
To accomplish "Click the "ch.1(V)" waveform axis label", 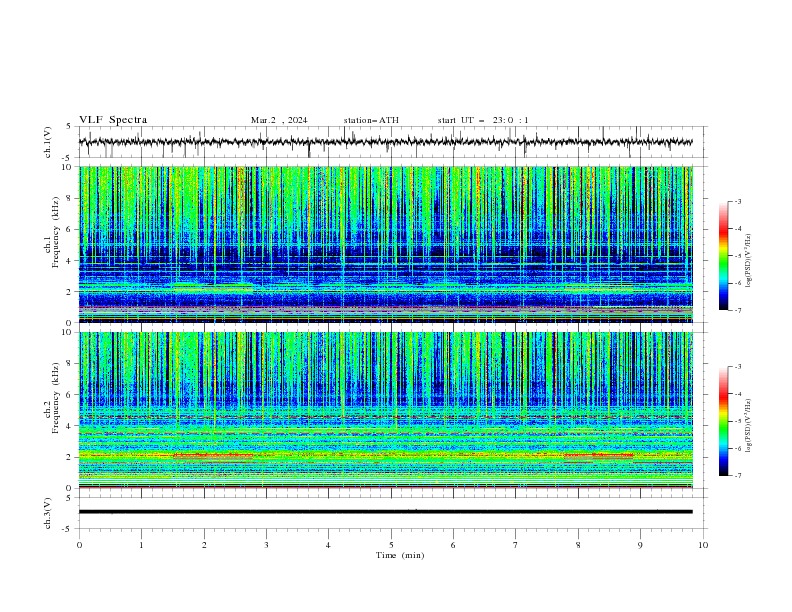I will (48, 142).
